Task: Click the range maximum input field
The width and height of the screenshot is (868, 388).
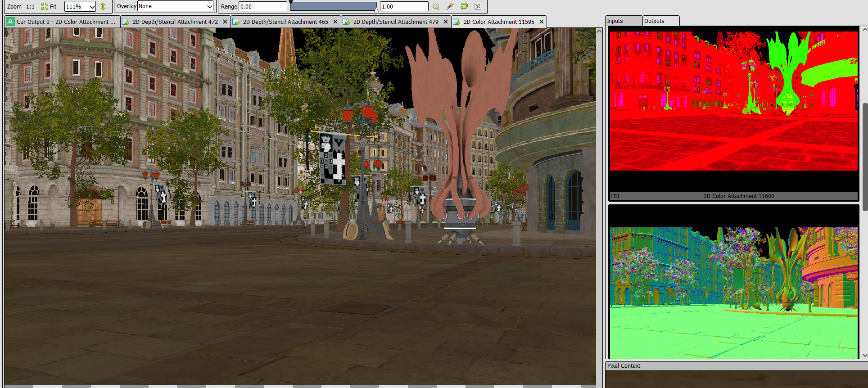Action: tap(404, 6)
